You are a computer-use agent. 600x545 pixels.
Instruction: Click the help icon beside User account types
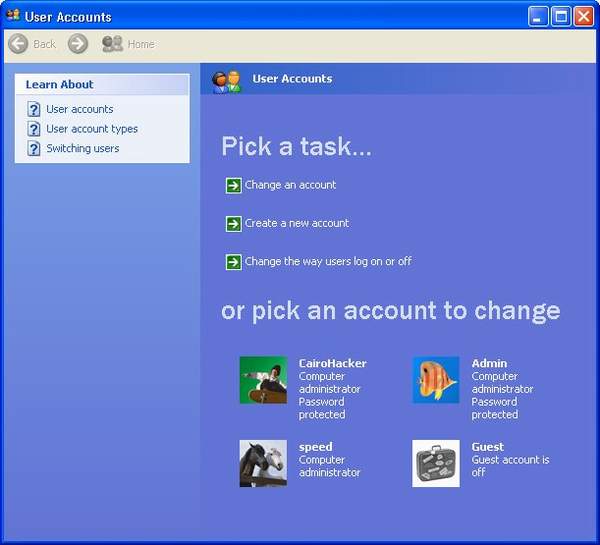(x=34, y=129)
